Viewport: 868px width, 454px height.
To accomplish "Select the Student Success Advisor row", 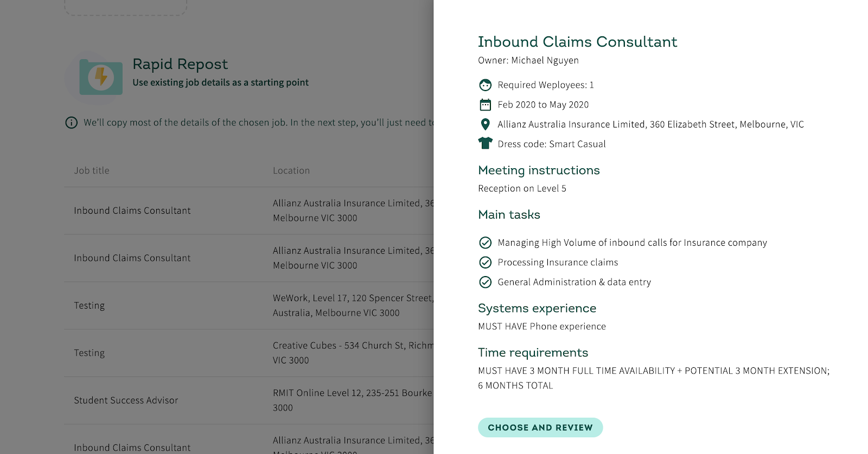I will click(249, 400).
